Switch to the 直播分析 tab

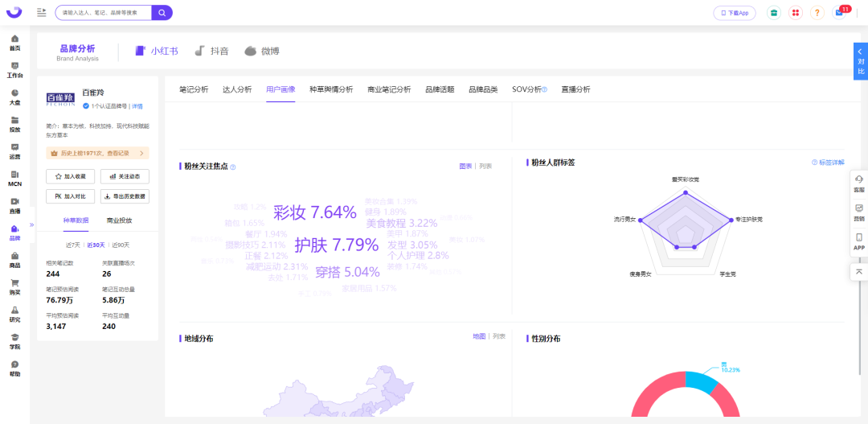pyautogui.click(x=575, y=89)
